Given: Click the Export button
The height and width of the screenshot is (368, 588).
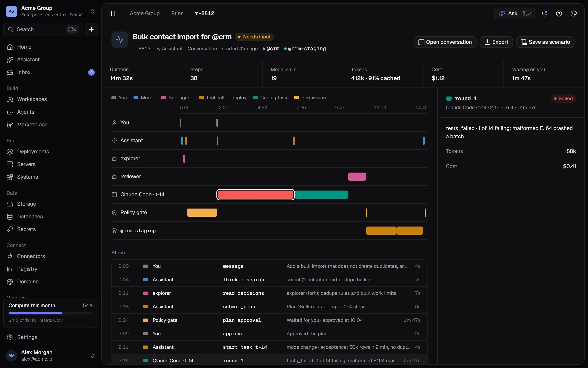Looking at the screenshot, I should click(496, 42).
